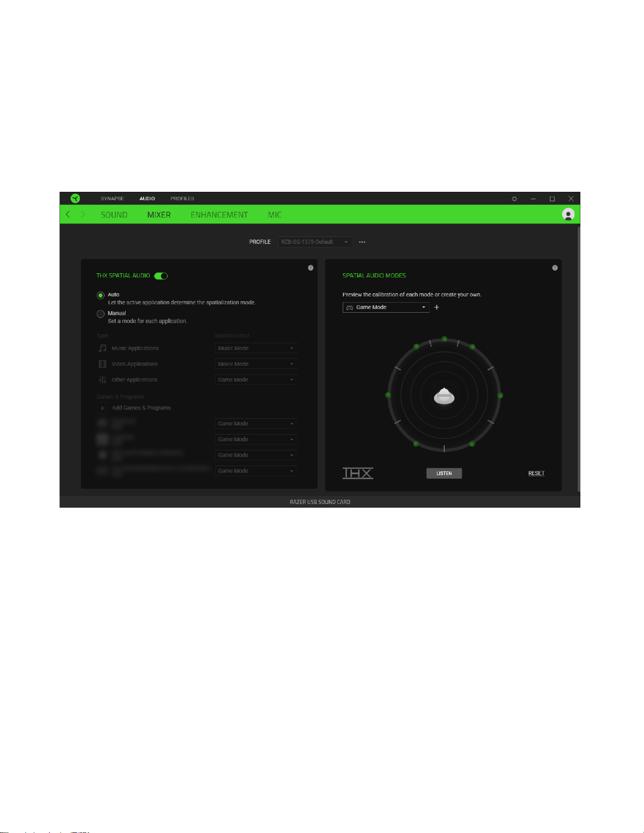This screenshot has width=644, height=833.
Task: Select the Manual radio button
Action: 100,314
